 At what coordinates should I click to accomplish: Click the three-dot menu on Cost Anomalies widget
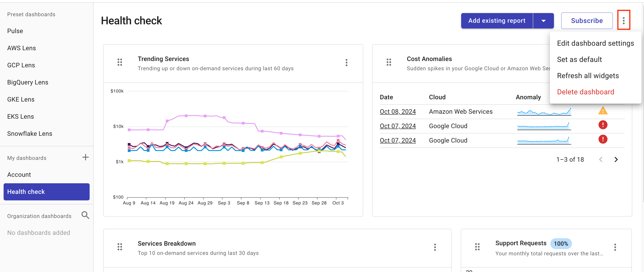point(615,62)
